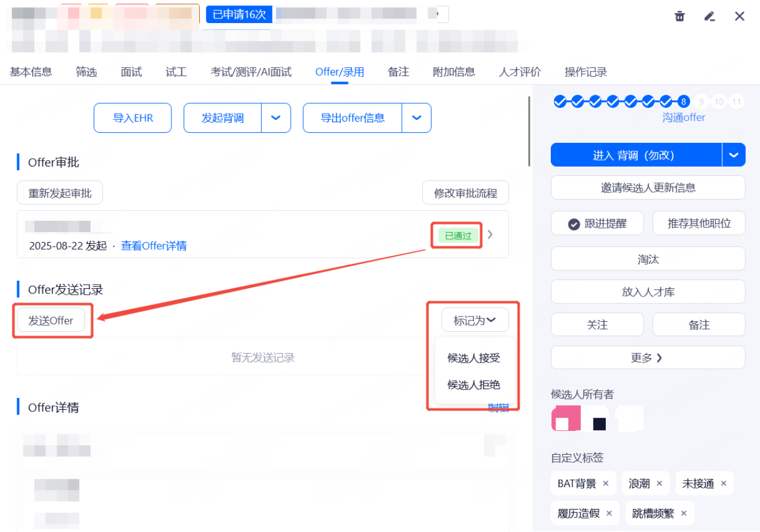Switch to the 面试 tab
This screenshot has width=760, height=532.
tap(131, 72)
